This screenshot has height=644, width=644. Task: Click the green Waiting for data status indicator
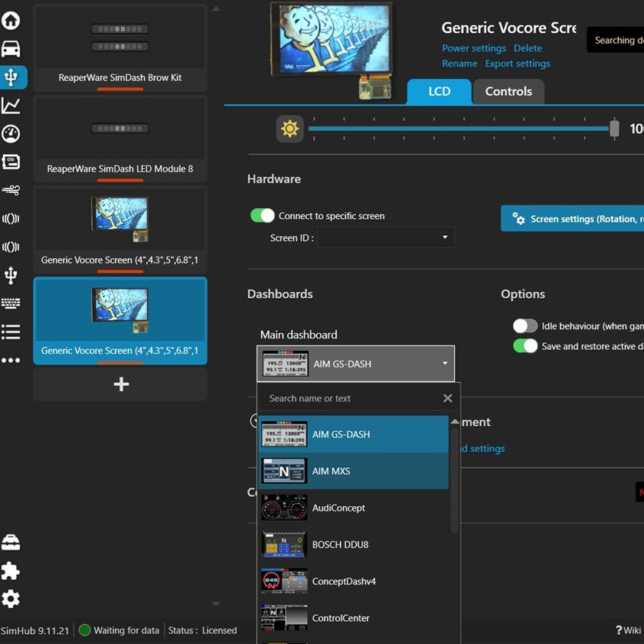coord(84,630)
